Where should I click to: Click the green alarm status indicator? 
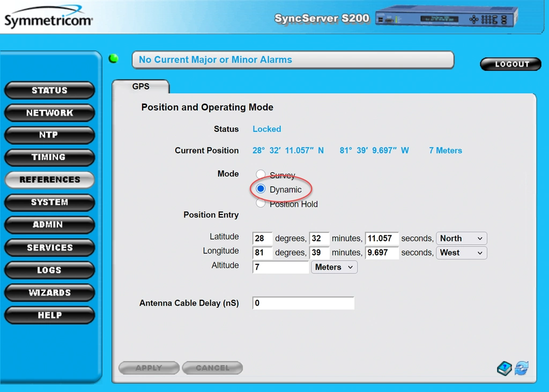coord(114,58)
